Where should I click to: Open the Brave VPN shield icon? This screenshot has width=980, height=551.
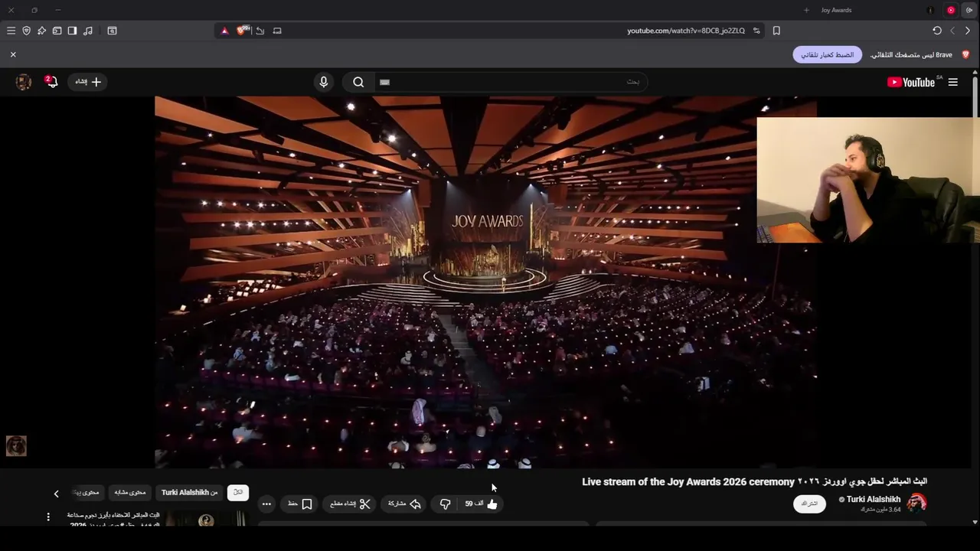tap(26, 31)
